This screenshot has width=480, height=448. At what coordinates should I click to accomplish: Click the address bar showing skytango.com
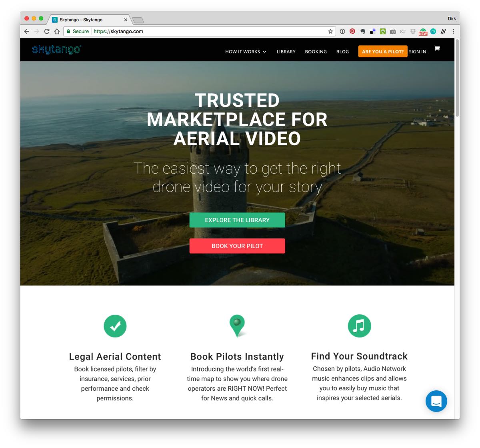point(199,31)
